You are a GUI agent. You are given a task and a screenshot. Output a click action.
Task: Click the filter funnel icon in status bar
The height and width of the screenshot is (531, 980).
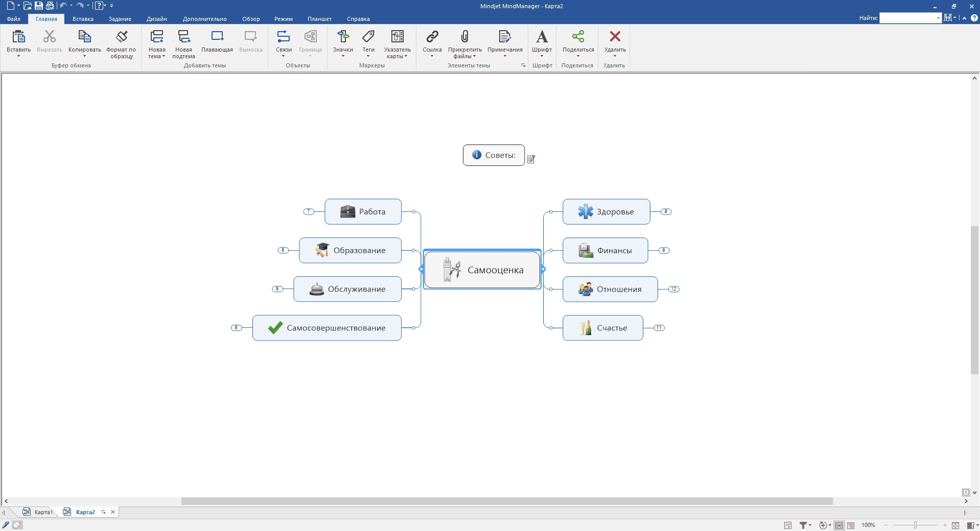pyautogui.click(x=803, y=525)
